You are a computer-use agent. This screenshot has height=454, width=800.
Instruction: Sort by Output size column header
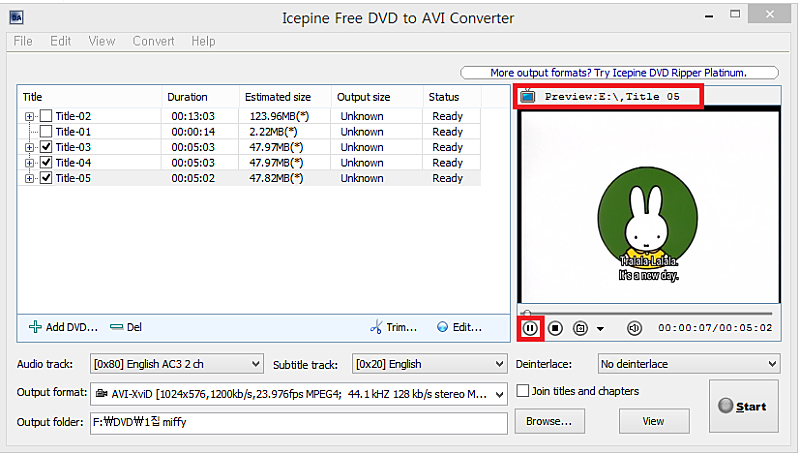click(377, 97)
